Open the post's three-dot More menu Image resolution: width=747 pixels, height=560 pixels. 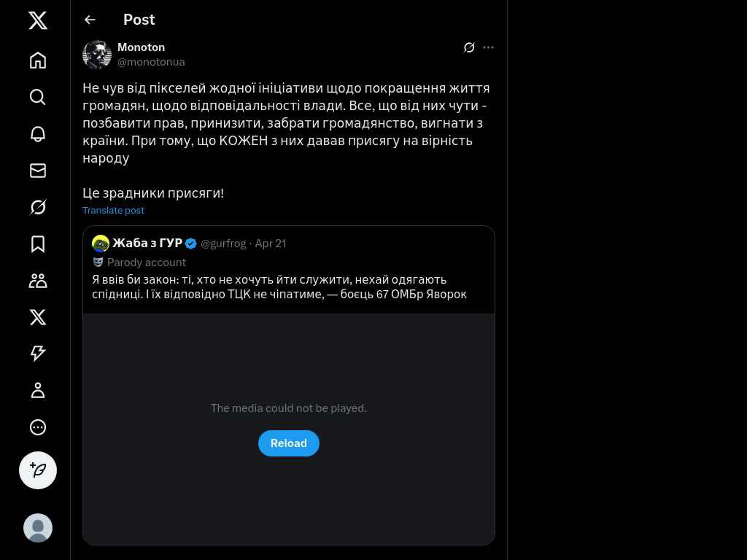click(489, 47)
